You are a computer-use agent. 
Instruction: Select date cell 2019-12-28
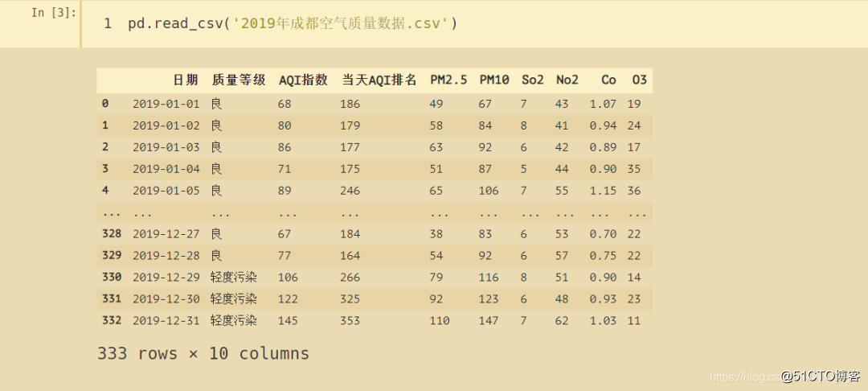tap(166, 255)
